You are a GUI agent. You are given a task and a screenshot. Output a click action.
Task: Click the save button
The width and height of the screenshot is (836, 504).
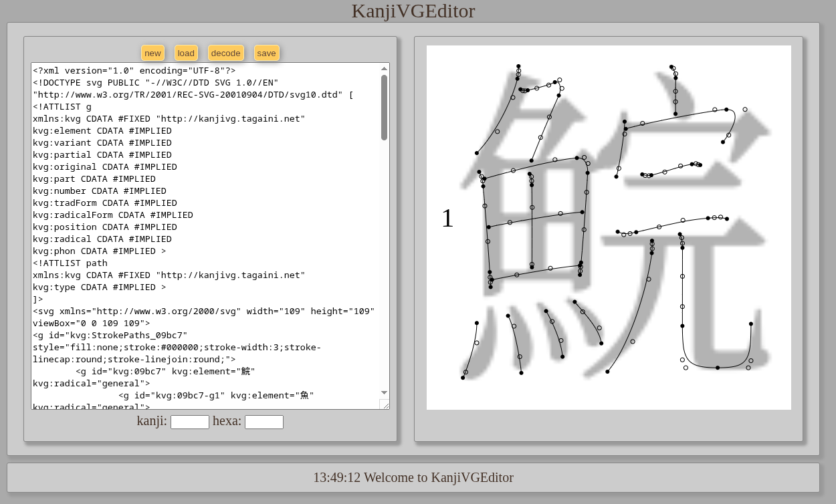point(266,53)
